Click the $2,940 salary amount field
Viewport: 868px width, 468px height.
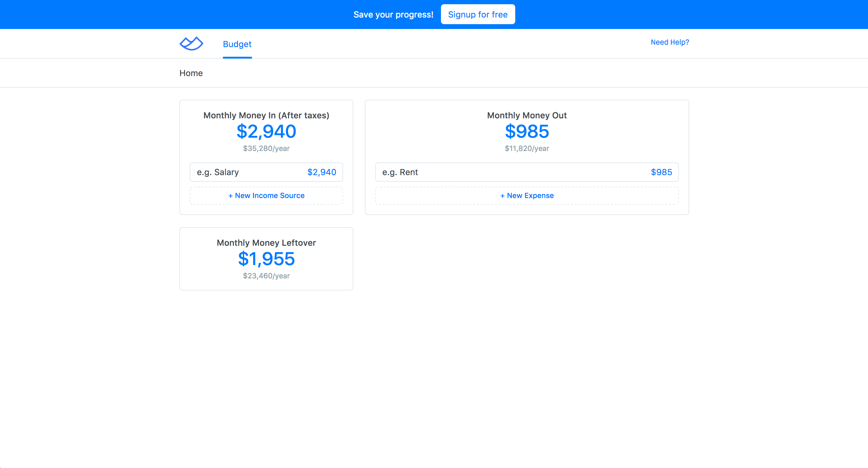(321, 172)
